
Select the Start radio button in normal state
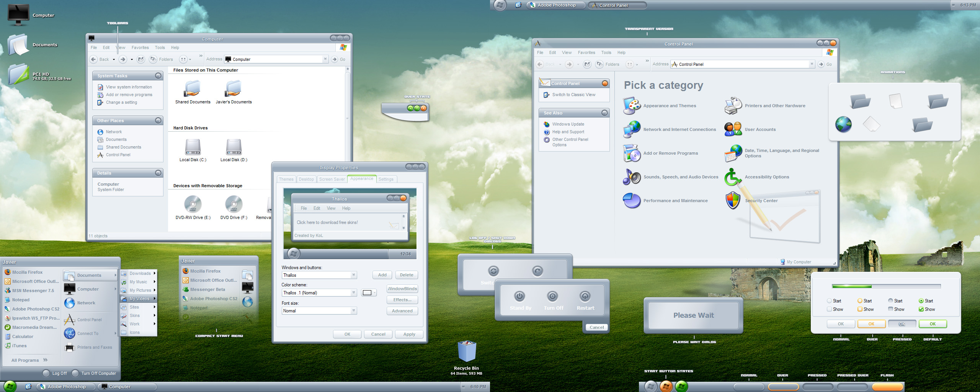click(x=829, y=301)
